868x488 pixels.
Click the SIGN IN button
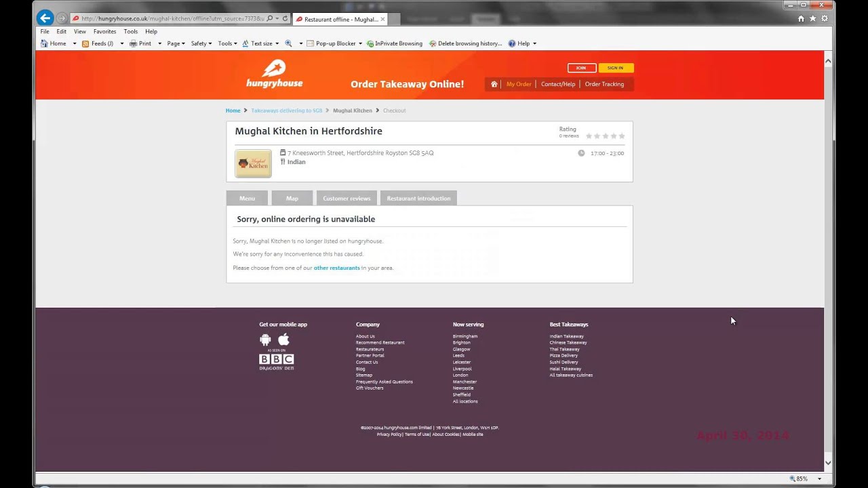coord(616,68)
